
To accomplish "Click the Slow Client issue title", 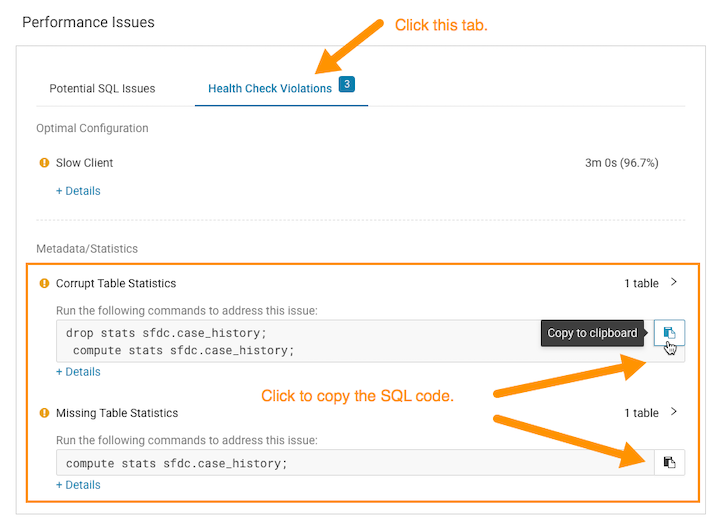I will pyautogui.click(x=85, y=163).
